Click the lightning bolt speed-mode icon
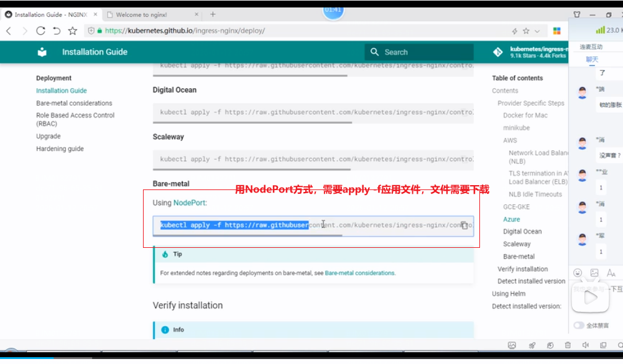Screen dimensions: 623x364 click(x=515, y=31)
